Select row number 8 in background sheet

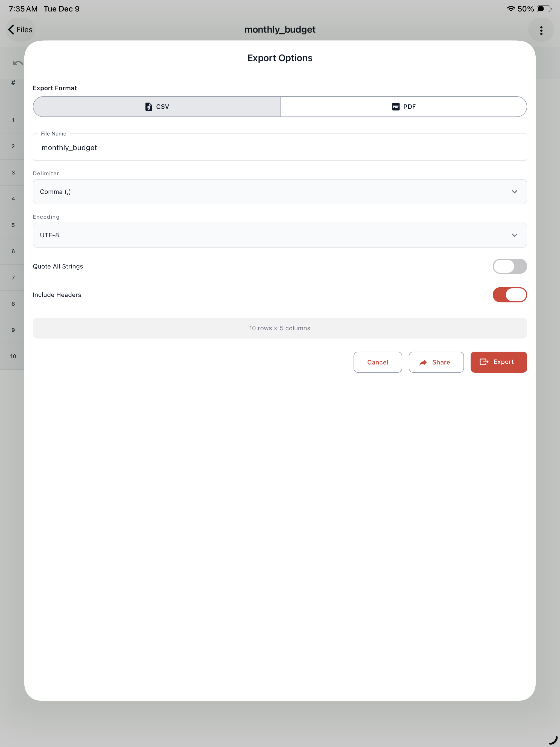13,304
